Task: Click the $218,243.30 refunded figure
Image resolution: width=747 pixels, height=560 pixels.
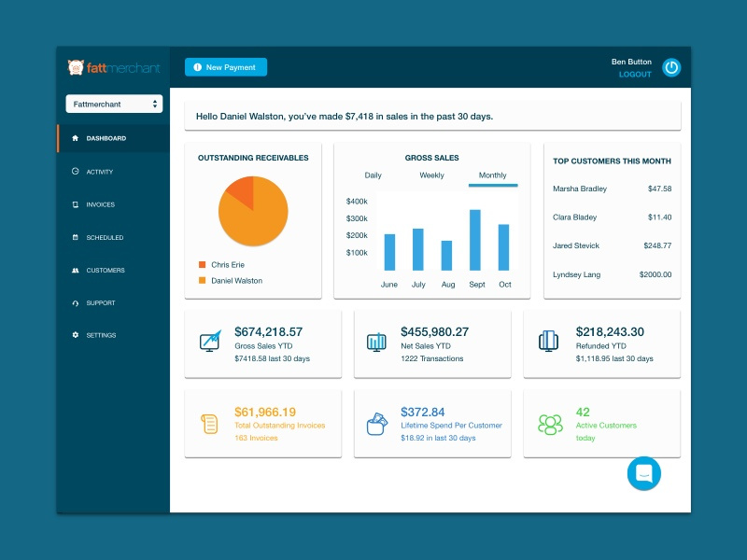Action: (610, 331)
